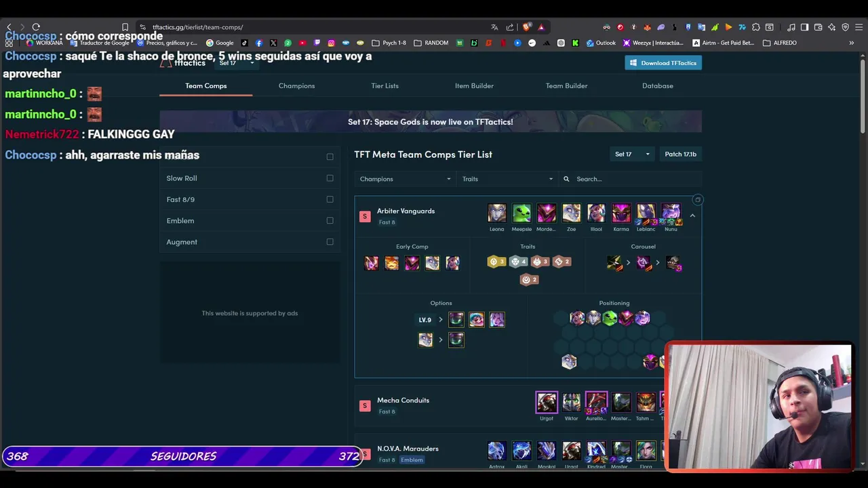
Task: Collapse the Arbiter Vanguards comp card
Action: click(692, 216)
